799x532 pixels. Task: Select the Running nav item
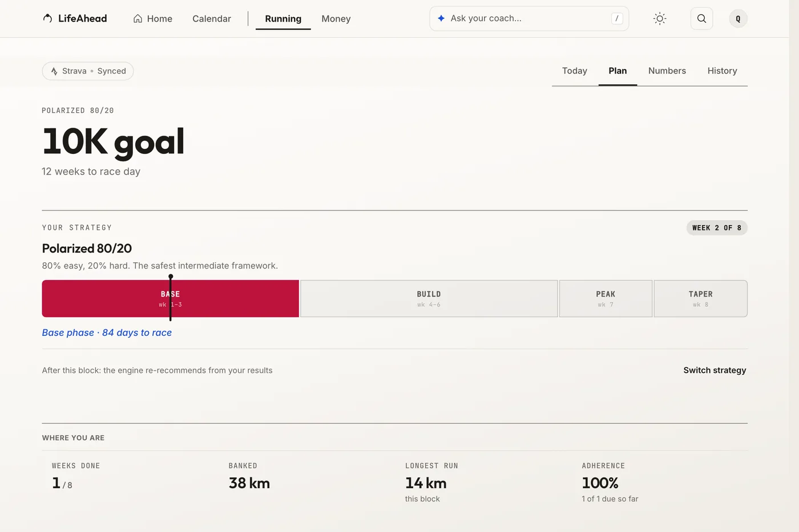pos(283,19)
